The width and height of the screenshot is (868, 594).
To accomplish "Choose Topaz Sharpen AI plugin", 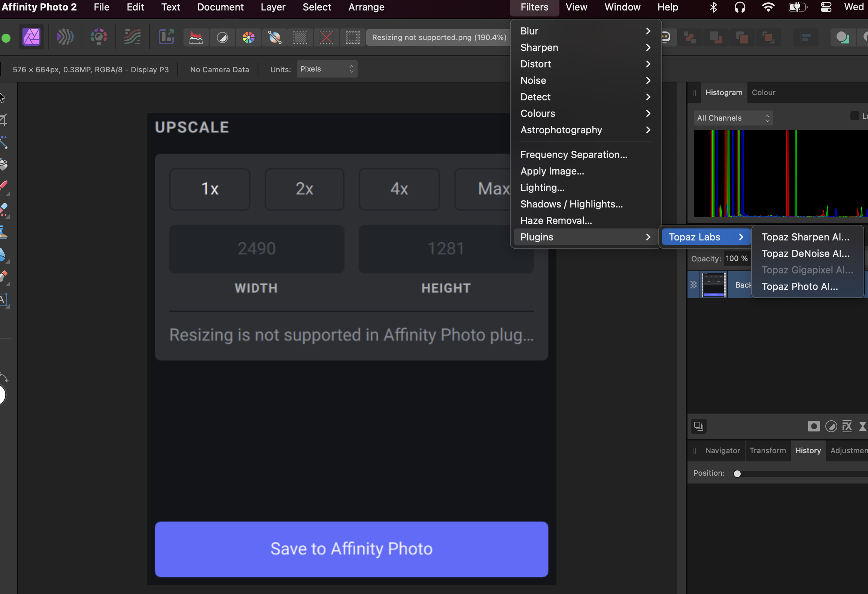I will 807,237.
